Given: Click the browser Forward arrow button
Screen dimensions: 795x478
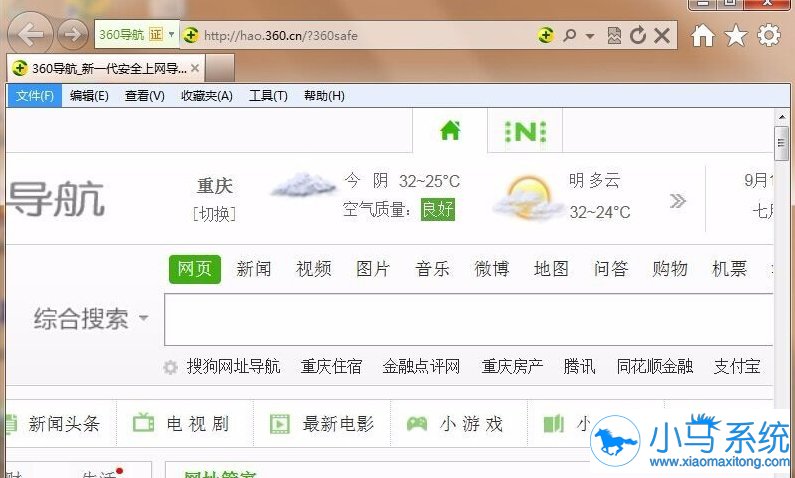Looking at the screenshot, I should click(73, 34).
